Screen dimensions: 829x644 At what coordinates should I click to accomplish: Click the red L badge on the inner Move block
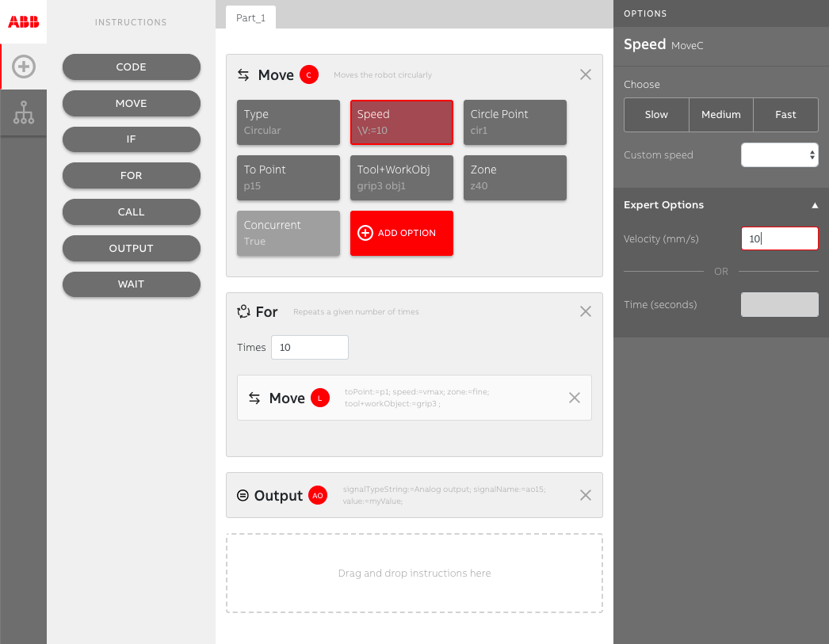tap(320, 398)
